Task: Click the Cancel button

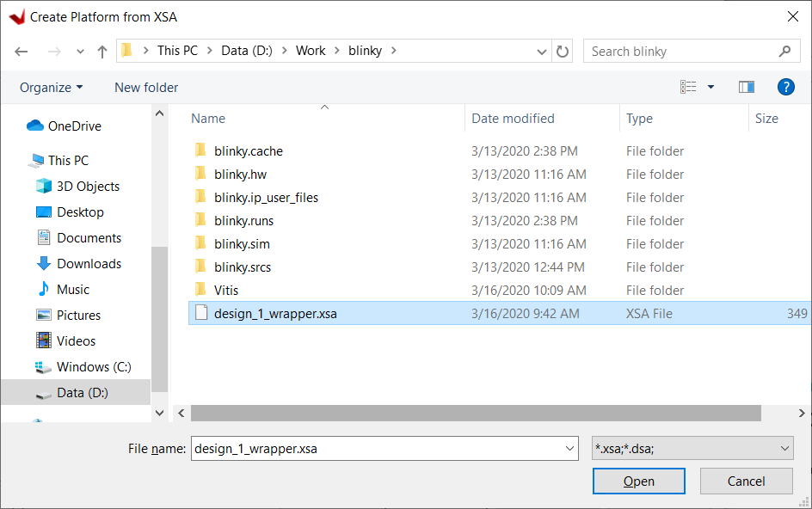Action: tap(747, 481)
